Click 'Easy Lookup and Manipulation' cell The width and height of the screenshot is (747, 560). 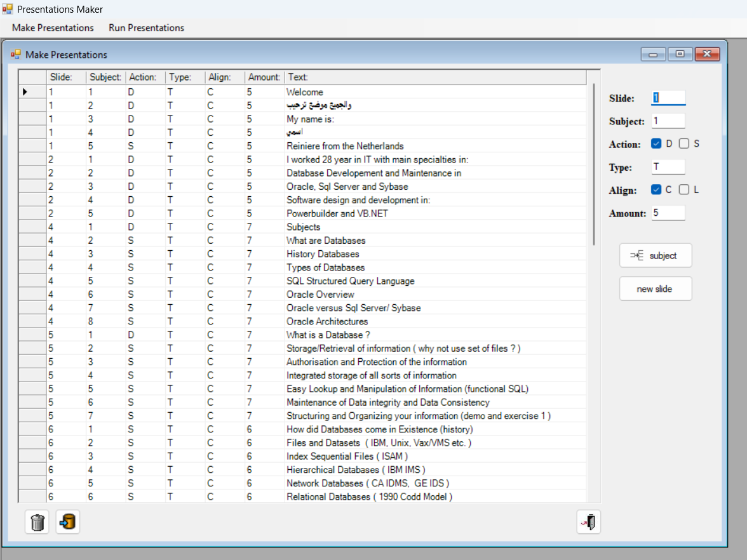[436, 389]
